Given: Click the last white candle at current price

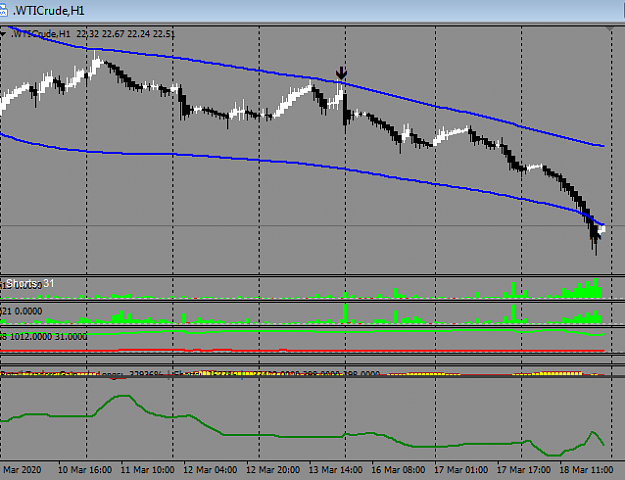Looking at the screenshot, I should point(602,229).
